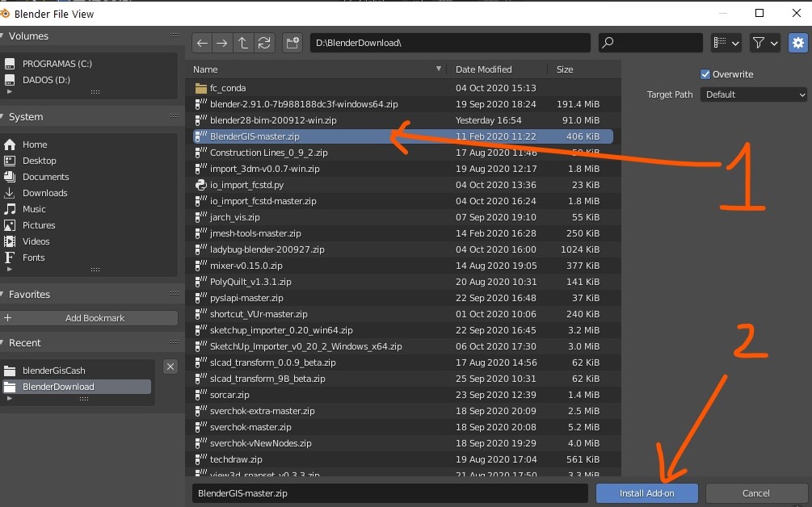Go forward to next folder
812x507 pixels.
(222, 43)
